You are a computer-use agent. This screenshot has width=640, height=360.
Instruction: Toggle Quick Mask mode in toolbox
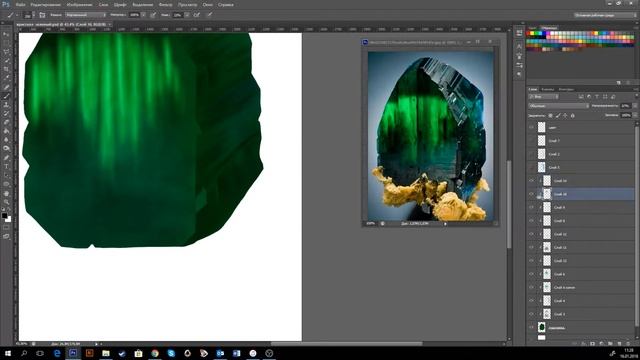click(6, 227)
